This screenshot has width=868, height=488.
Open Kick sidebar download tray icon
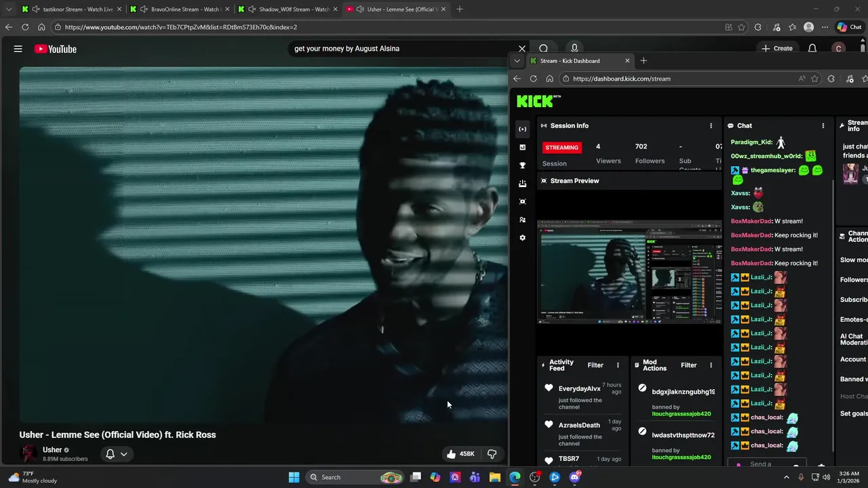522,184
